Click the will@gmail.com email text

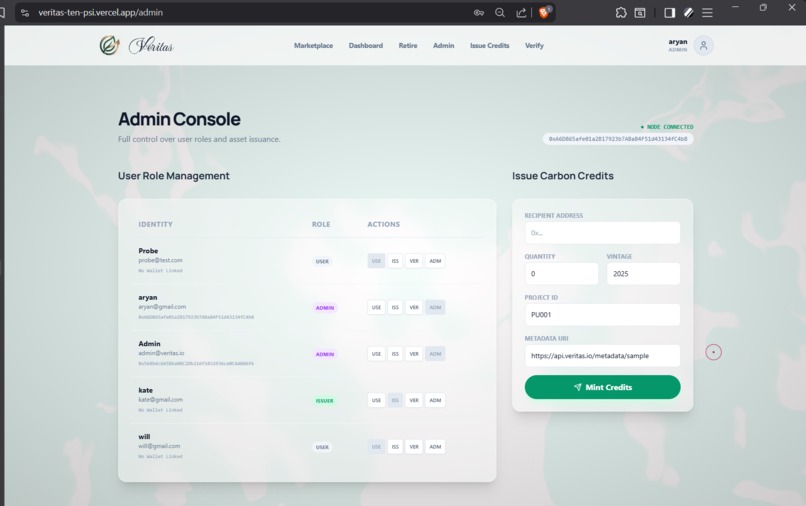[x=159, y=446]
